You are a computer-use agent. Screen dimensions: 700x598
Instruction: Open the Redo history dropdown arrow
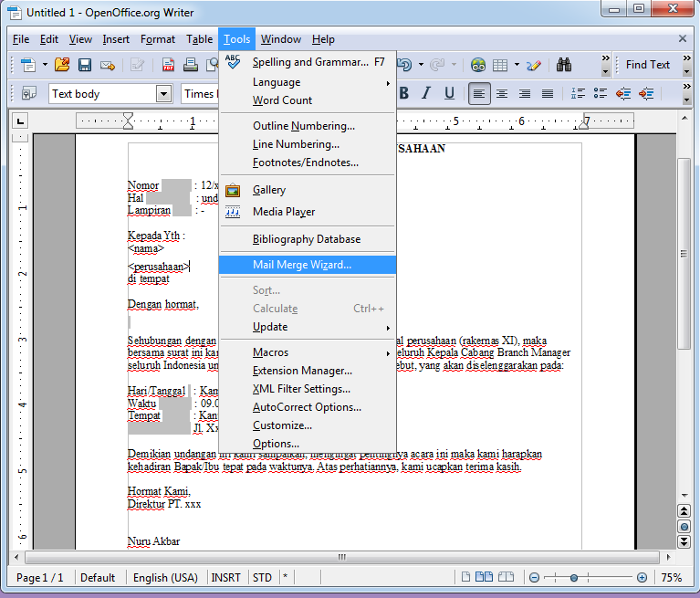(x=454, y=65)
